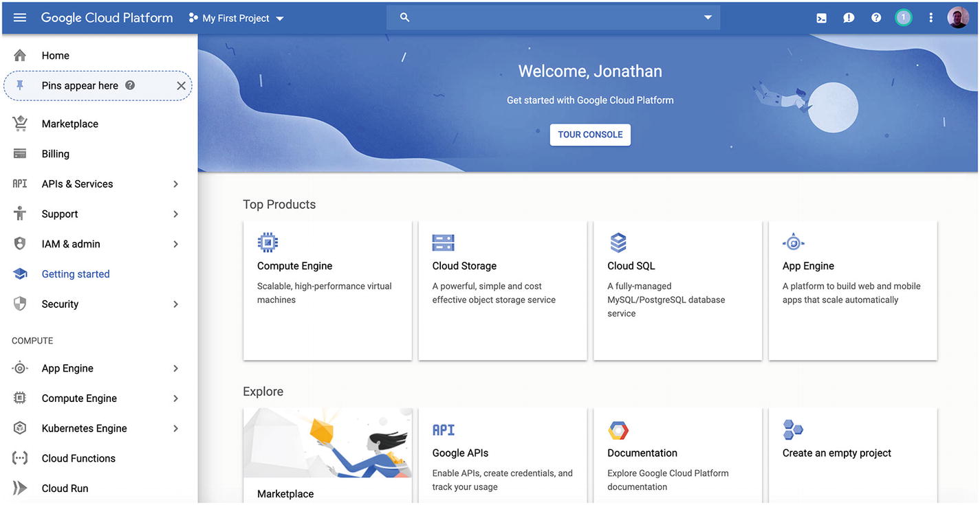Open the Google APIs explore card title

click(x=461, y=453)
